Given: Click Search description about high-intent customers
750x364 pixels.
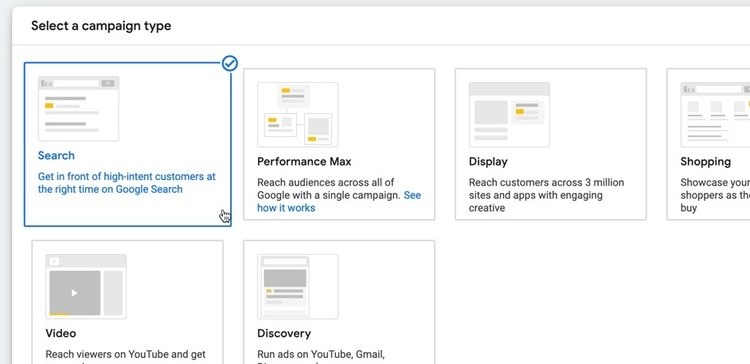Looking at the screenshot, I should coord(127,183).
